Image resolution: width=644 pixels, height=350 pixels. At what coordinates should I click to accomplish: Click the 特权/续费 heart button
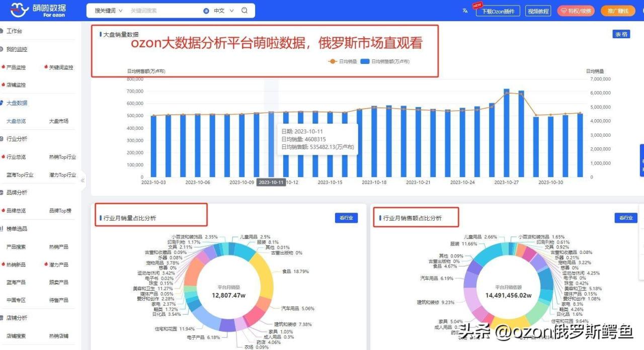(577, 10)
